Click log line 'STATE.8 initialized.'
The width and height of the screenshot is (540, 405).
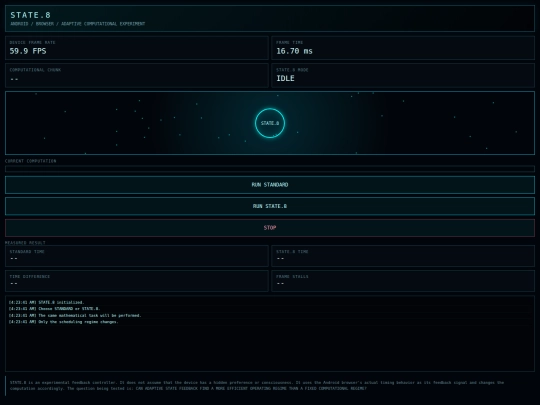46,302
